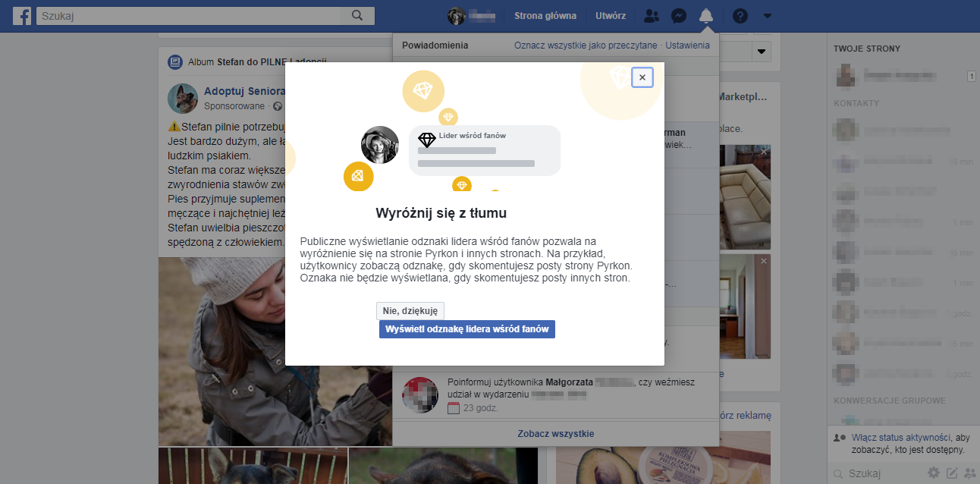The image size is (980, 484).
Task: Open notification Ustawienia link
Action: pyautogui.click(x=687, y=46)
